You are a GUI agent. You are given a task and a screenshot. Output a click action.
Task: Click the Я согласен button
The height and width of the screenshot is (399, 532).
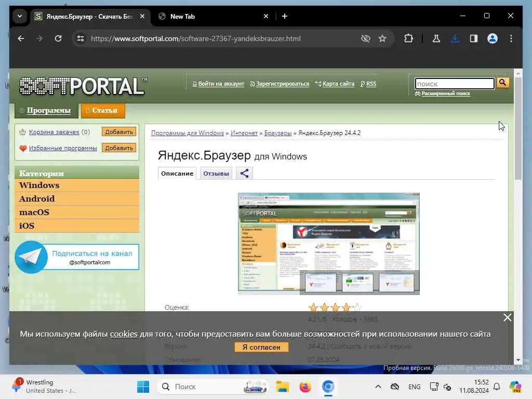tap(261, 347)
